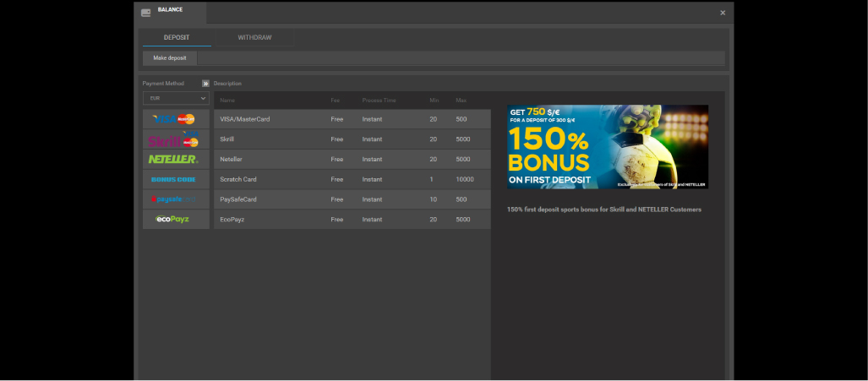868x381 pixels.
Task: Select the Bonus Code scratch card logo
Action: click(x=176, y=179)
